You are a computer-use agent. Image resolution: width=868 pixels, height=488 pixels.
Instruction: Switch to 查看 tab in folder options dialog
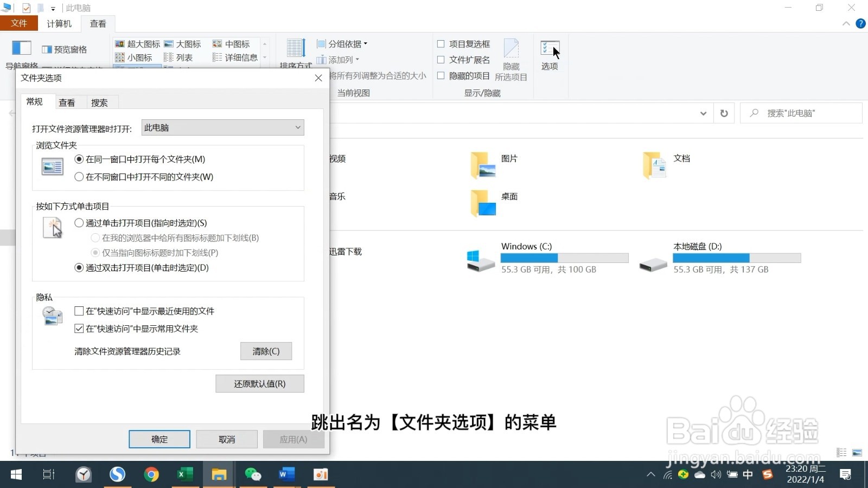click(67, 102)
